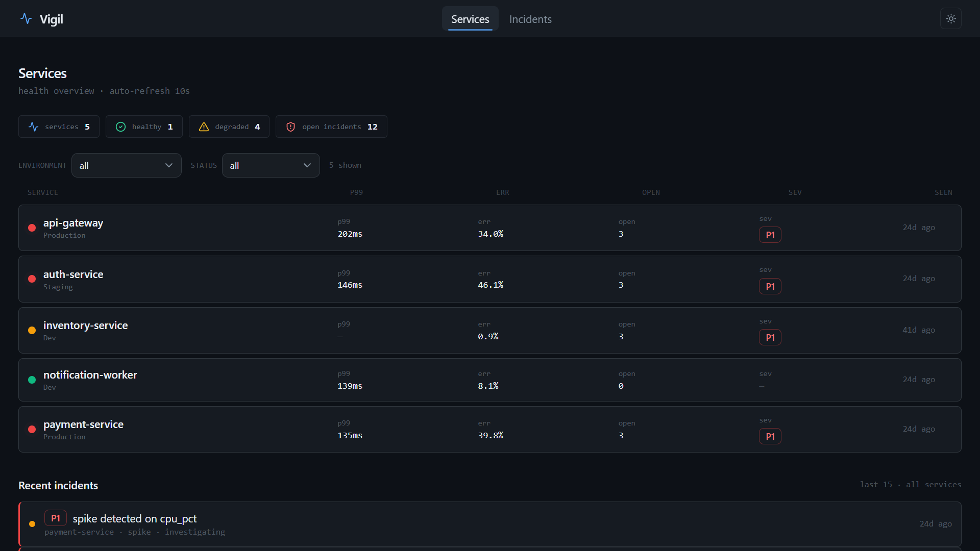Click the P1 badge in api-gateway row
This screenshot has width=980, height=551.
tap(770, 235)
